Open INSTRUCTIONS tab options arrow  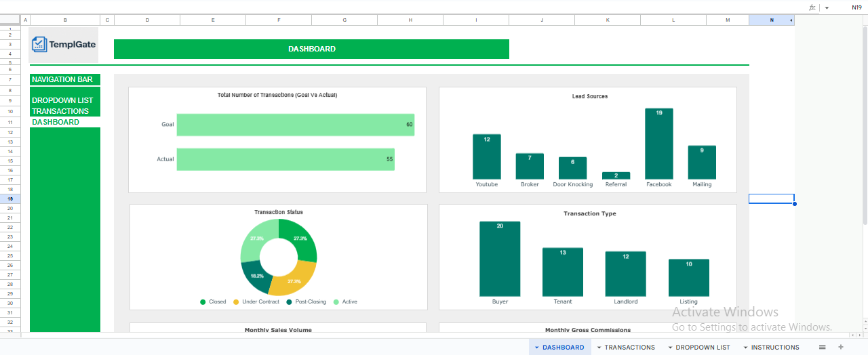coord(745,348)
